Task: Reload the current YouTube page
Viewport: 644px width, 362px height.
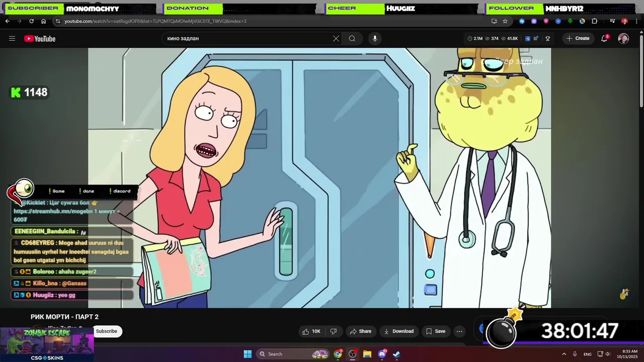Action: [x=31, y=21]
